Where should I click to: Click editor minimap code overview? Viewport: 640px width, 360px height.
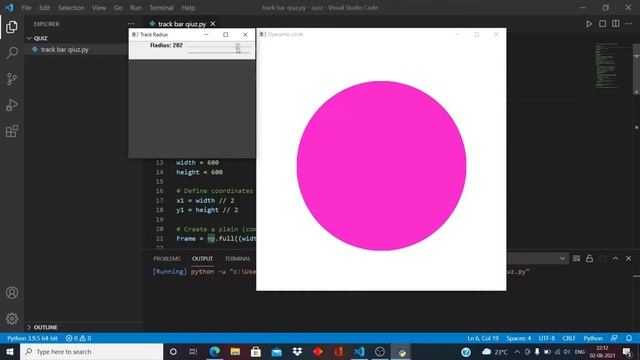pos(606,65)
